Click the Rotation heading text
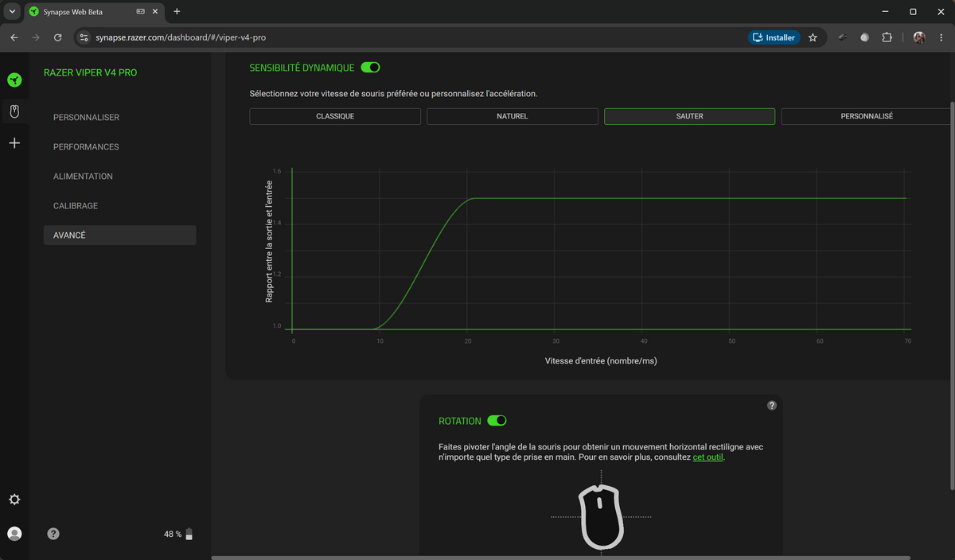Screen dimensions: 955x560 point(460,421)
